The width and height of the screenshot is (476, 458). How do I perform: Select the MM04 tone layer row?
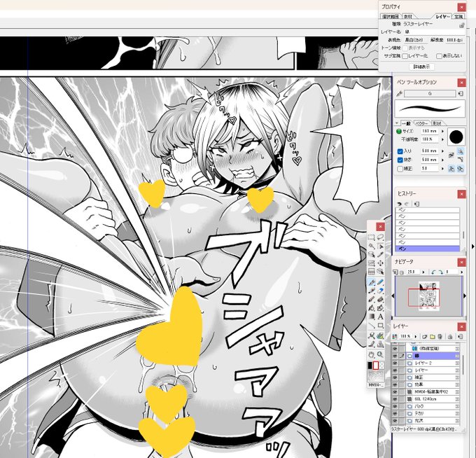(433, 391)
